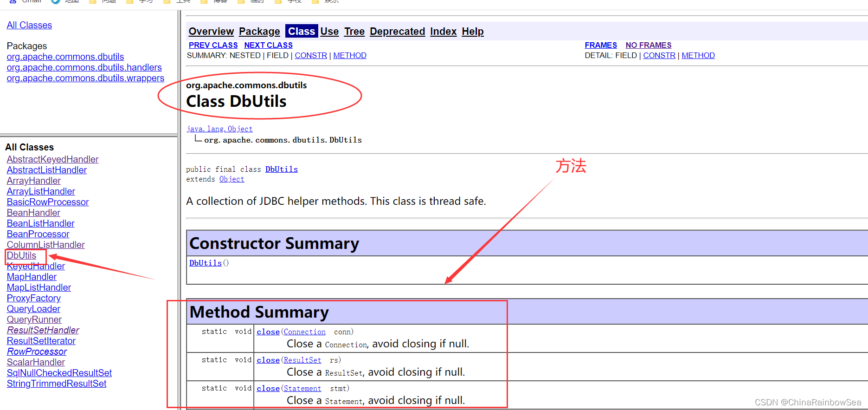
Task: Open DbUtils() constructor link
Action: 206,263
